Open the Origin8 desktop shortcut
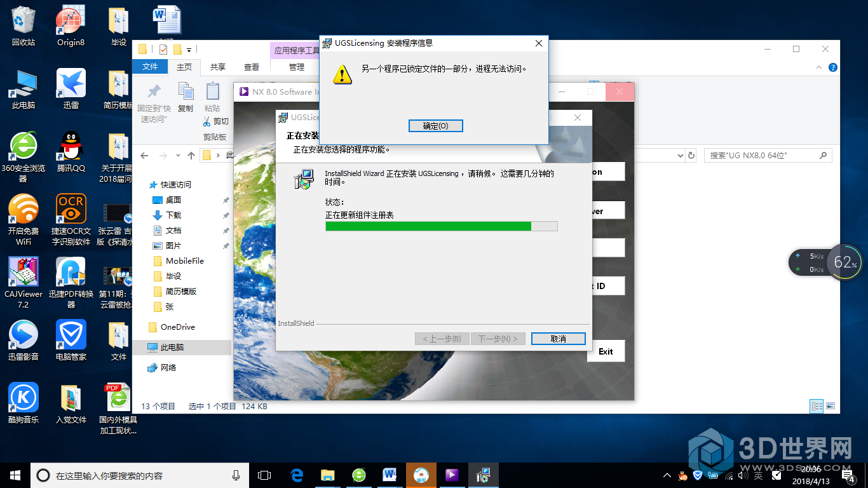Screen dimensions: 868x488 (71, 26)
